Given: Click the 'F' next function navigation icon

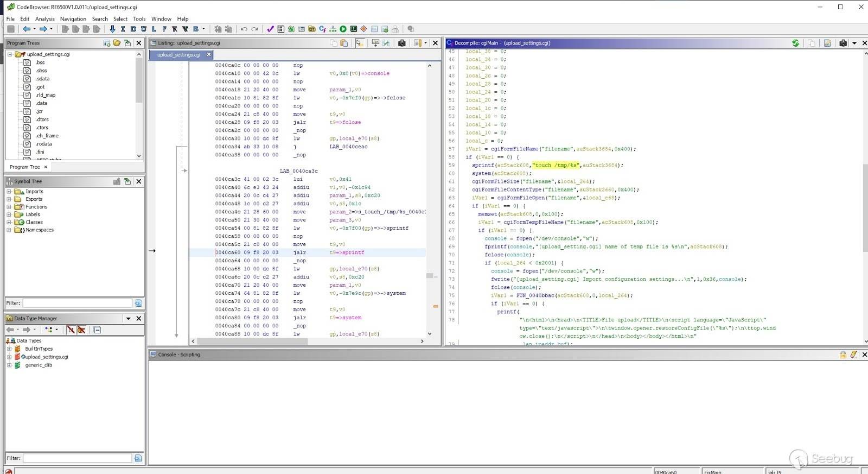Looking at the screenshot, I should (164, 29).
